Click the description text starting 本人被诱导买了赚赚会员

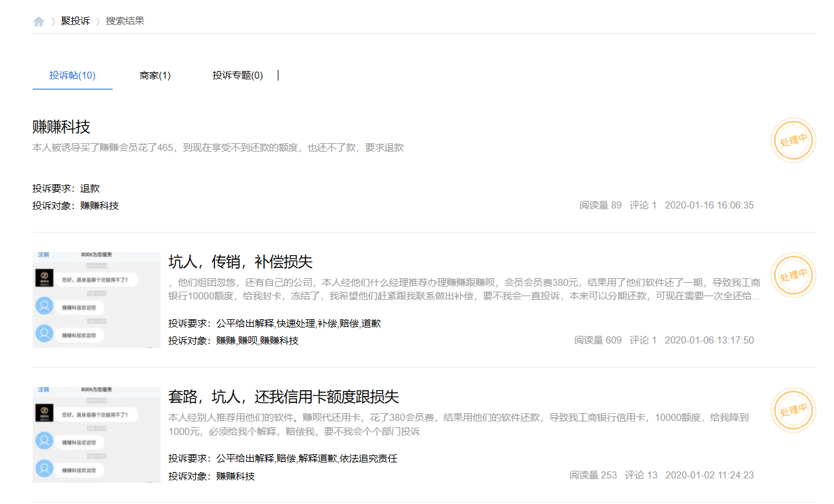pos(218,148)
